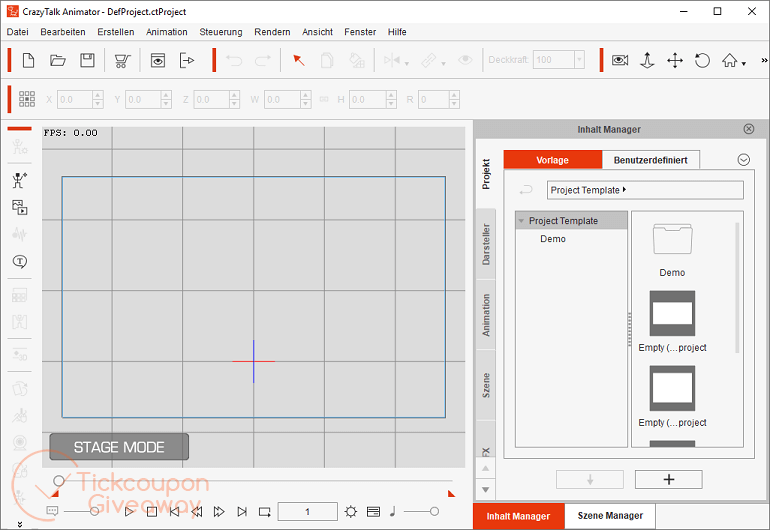Play the animation
770x530 pixels.
pyautogui.click(x=129, y=512)
